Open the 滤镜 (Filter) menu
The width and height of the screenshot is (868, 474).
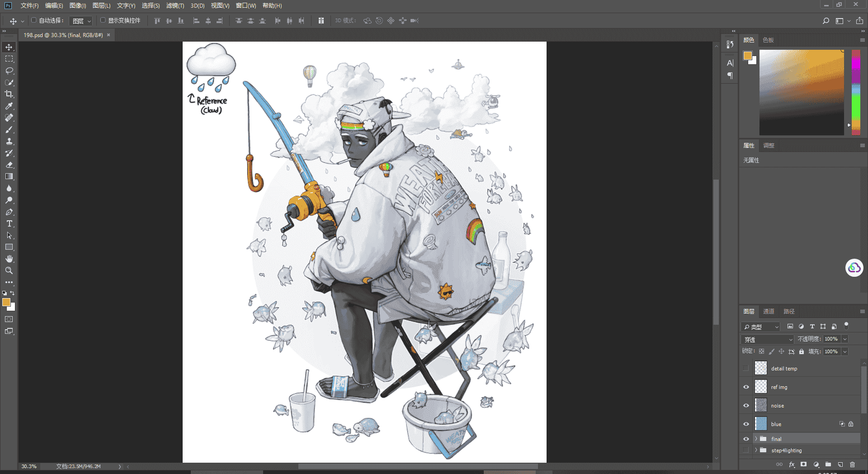(x=175, y=5)
